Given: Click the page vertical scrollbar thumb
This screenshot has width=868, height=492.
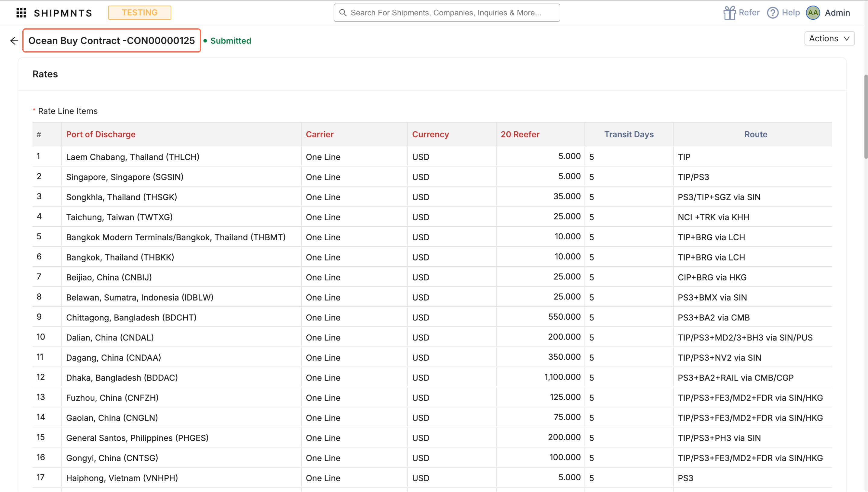Looking at the screenshot, I should [x=865, y=117].
